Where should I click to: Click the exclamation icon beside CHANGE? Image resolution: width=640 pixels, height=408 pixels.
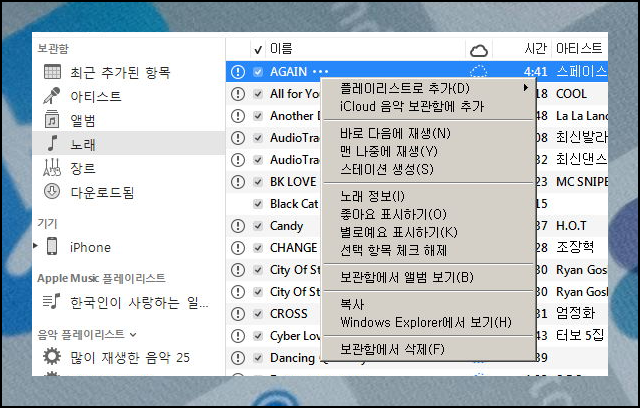click(x=238, y=248)
